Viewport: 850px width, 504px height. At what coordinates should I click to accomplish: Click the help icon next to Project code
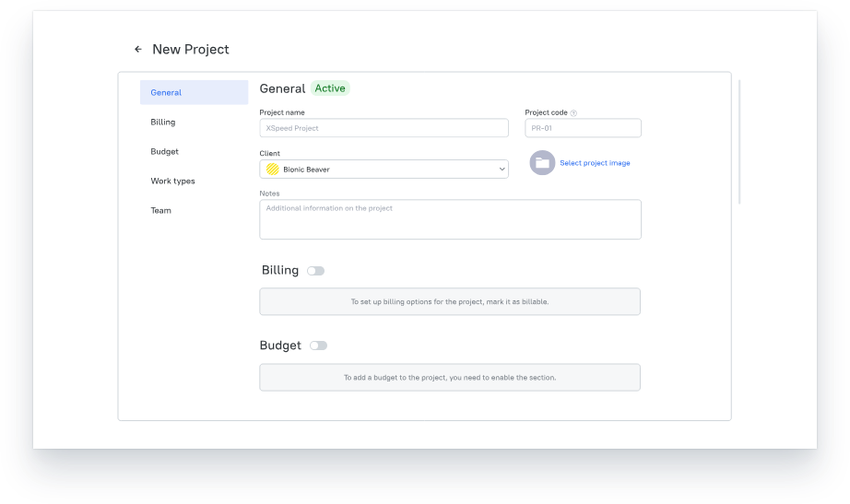573,113
